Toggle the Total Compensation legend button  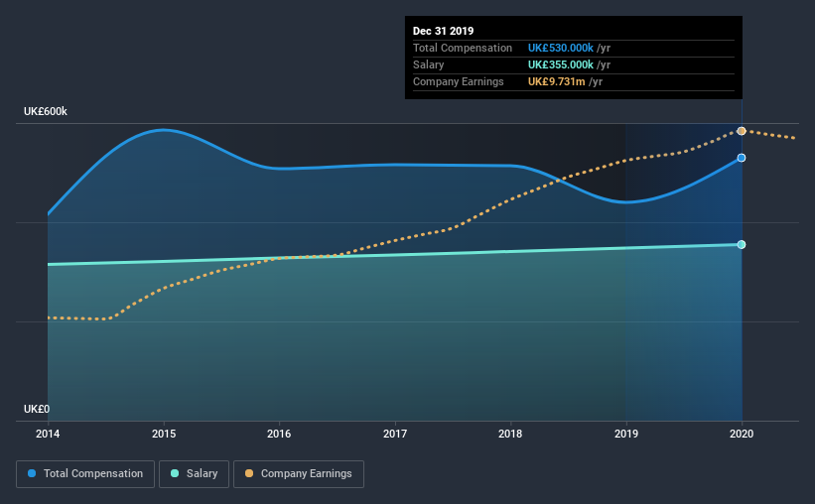(x=85, y=474)
